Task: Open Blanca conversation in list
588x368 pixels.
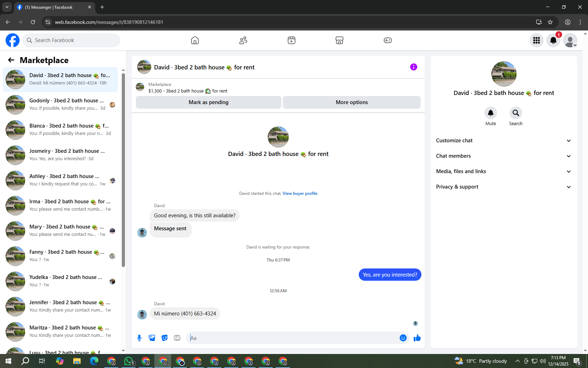Action: pos(60,130)
